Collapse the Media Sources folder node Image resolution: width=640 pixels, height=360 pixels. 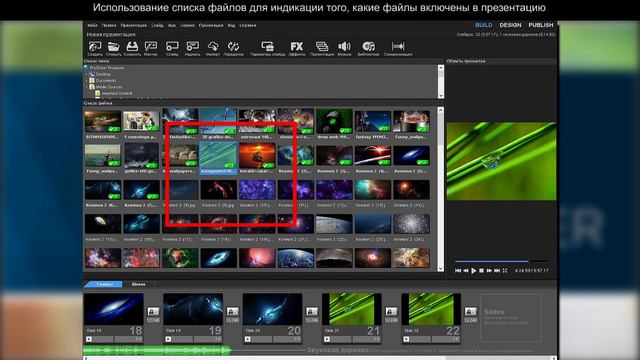coord(87,87)
